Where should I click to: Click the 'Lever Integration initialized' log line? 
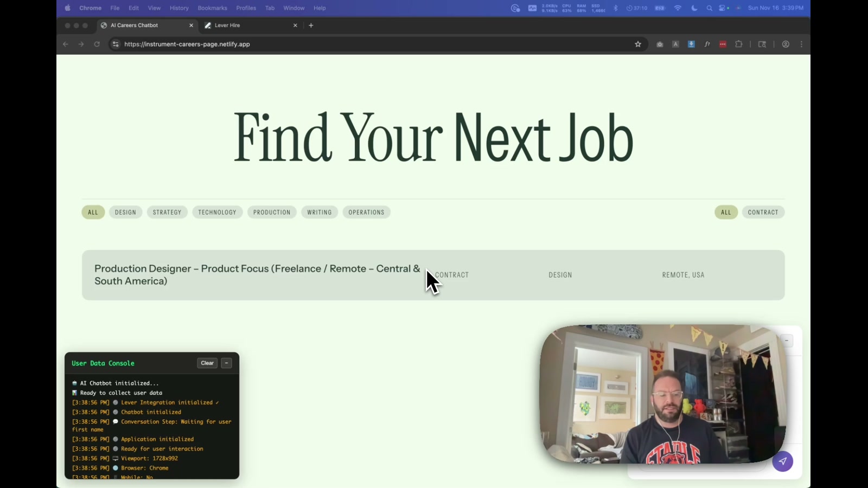click(x=145, y=403)
